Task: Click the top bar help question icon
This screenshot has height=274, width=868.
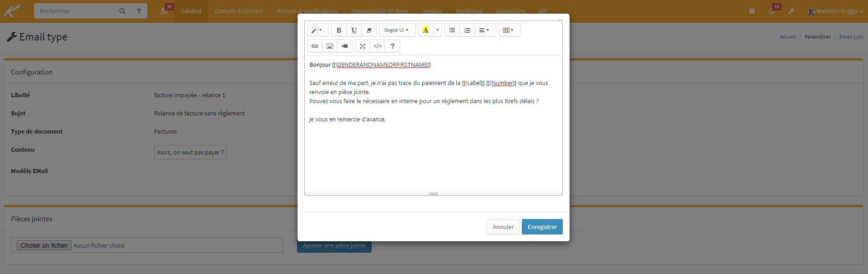Action: click(x=752, y=11)
